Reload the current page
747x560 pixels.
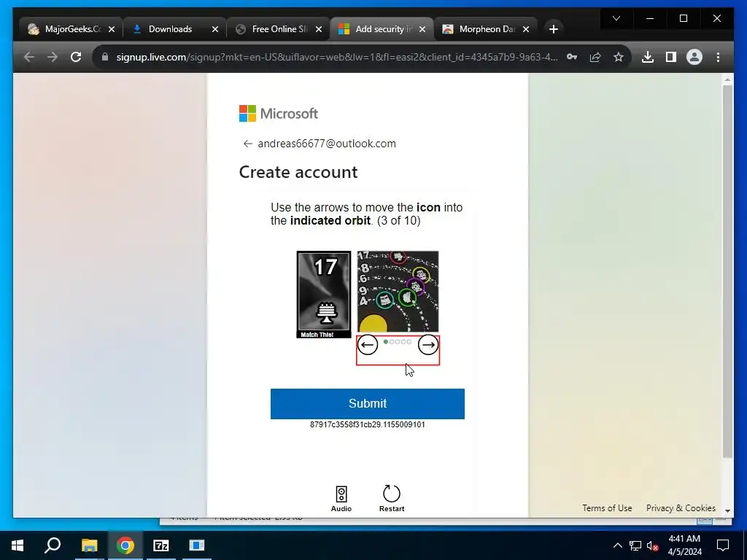[76, 57]
